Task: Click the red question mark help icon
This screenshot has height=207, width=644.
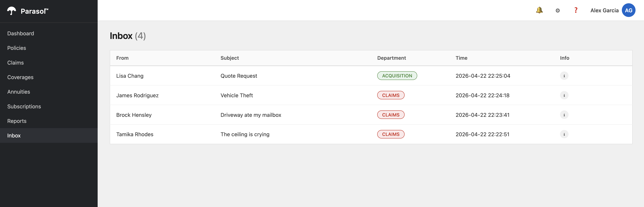Action: [576, 10]
